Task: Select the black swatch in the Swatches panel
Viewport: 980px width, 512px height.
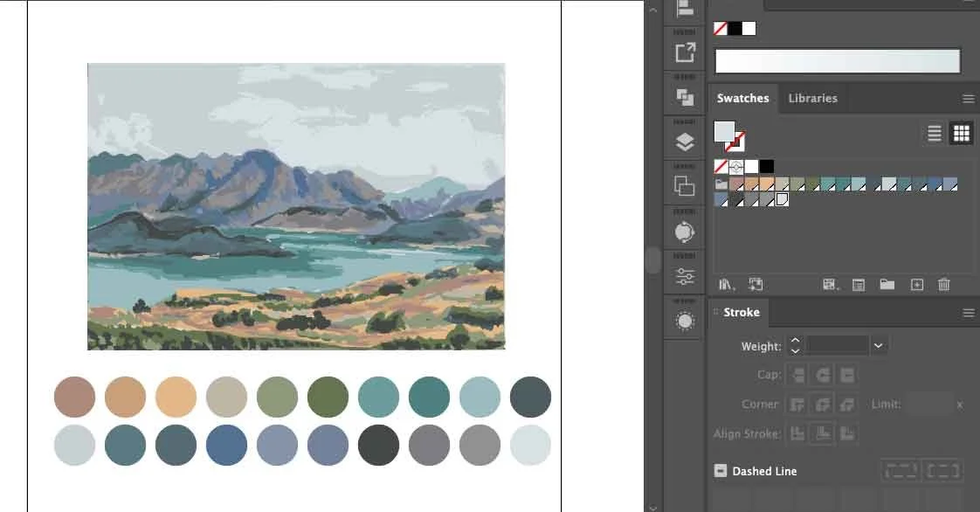Action: coord(766,166)
